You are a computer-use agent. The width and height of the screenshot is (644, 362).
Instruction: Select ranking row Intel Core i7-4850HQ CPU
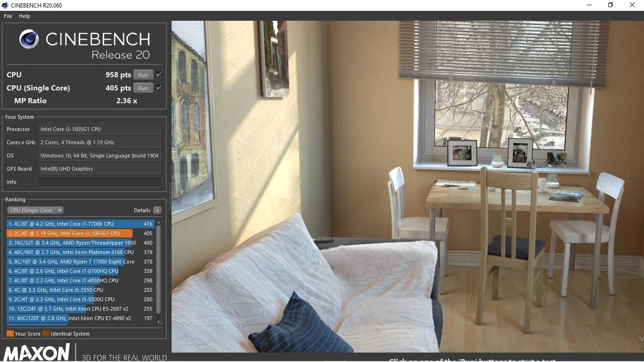pyautogui.click(x=80, y=280)
